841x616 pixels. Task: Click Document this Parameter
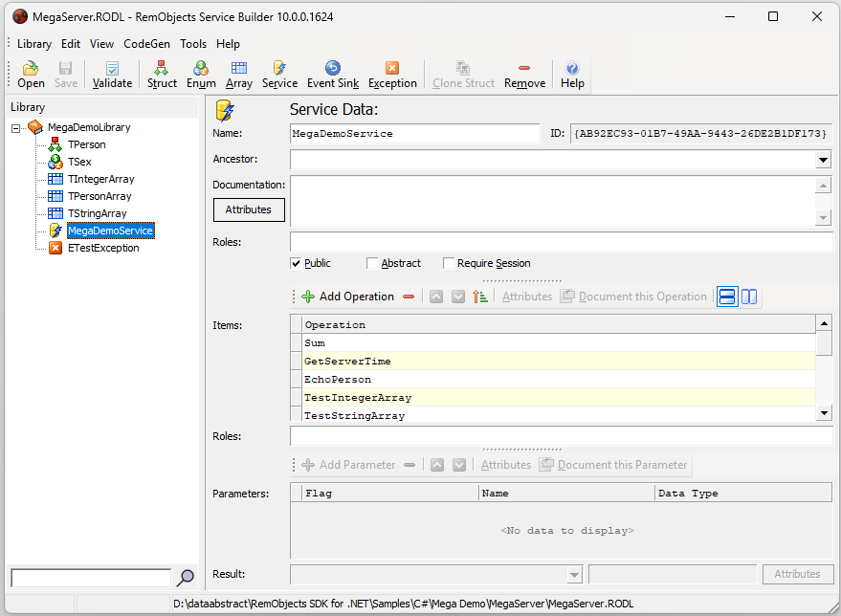pos(613,465)
